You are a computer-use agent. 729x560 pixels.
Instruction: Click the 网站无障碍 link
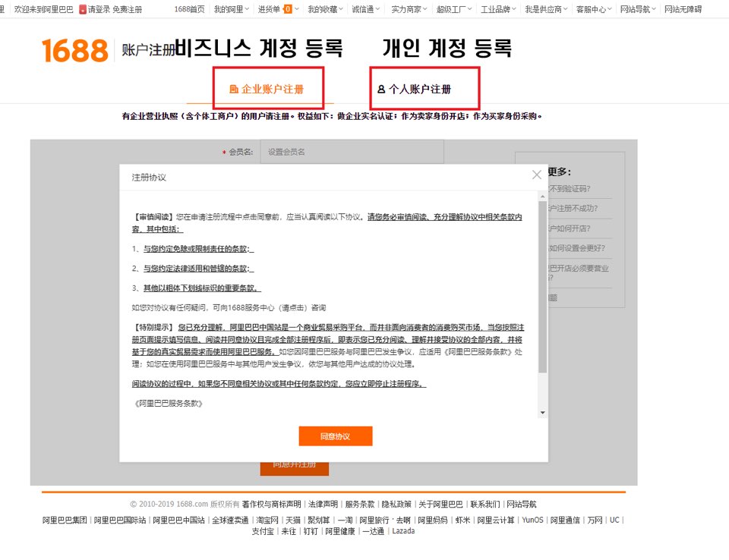tap(683, 9)
